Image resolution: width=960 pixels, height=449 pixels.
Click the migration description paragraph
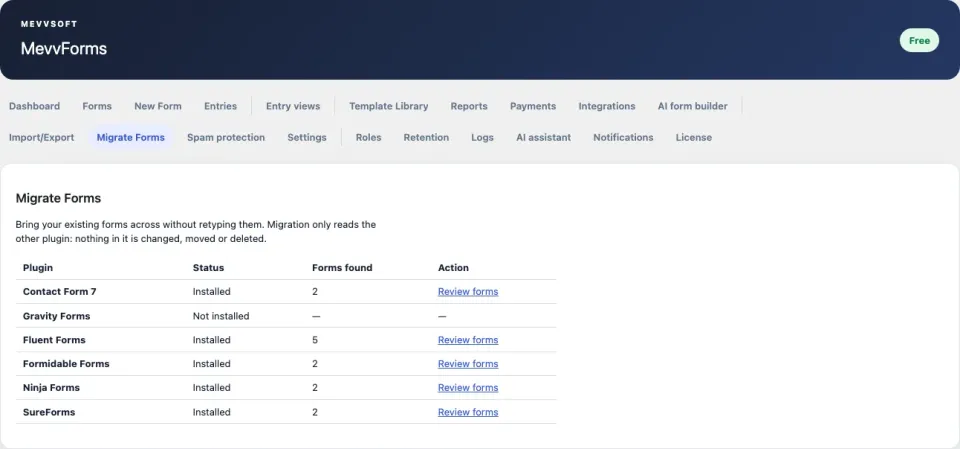click(196, 232)
